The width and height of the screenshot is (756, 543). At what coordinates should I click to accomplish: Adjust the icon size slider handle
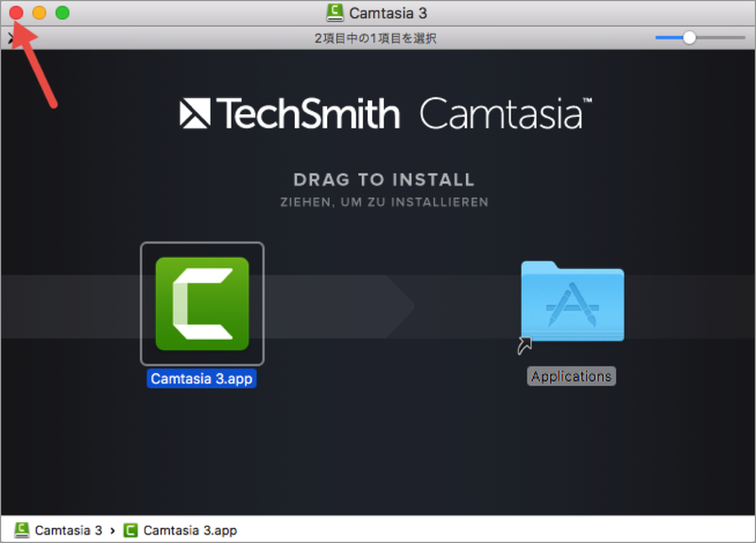coord(690,38)
